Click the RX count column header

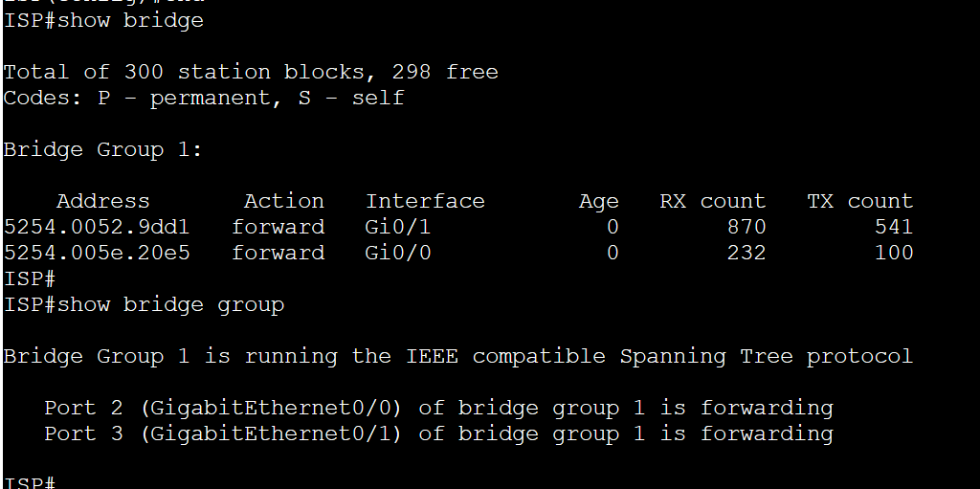tap(712, 201)
